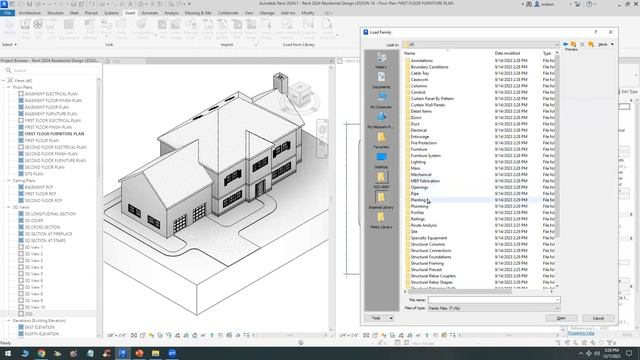Click the Open button in Load Family
The height and width of the screenshot is (360, 640).
click(x=561, y=318)
